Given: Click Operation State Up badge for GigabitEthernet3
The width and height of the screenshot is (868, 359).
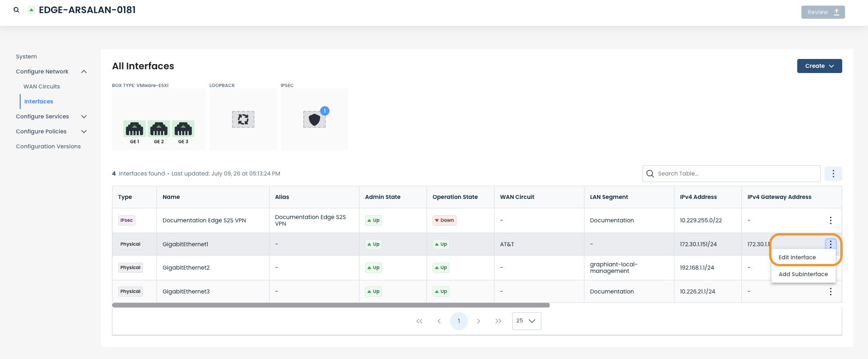Looking at the screenshot, I should tap(441, 292).
